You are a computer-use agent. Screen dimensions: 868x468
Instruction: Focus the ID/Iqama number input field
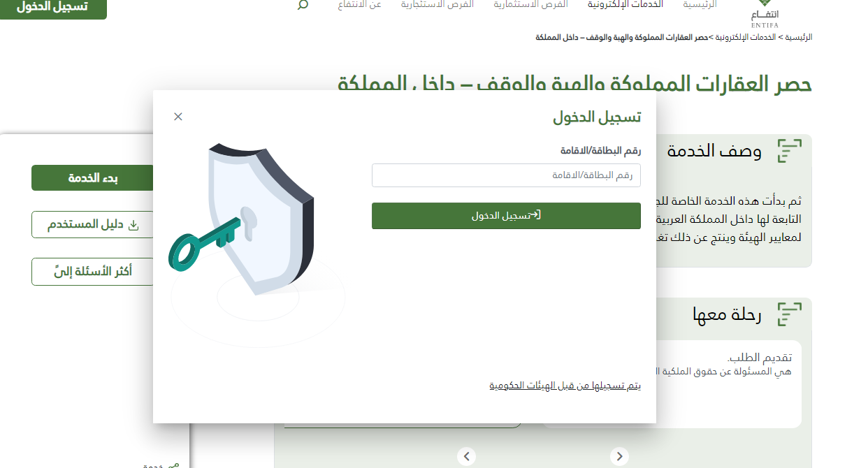[x=506, y=175]
